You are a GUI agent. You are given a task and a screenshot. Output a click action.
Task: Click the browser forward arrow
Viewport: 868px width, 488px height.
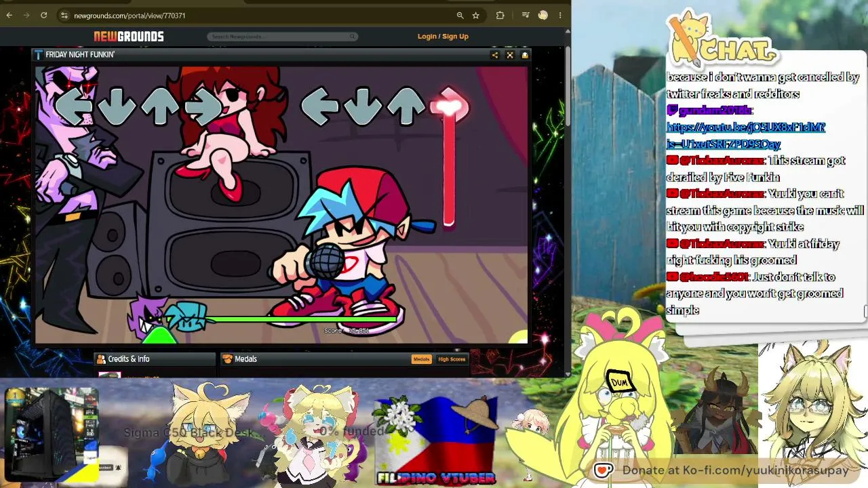click(x=27, y=15)
